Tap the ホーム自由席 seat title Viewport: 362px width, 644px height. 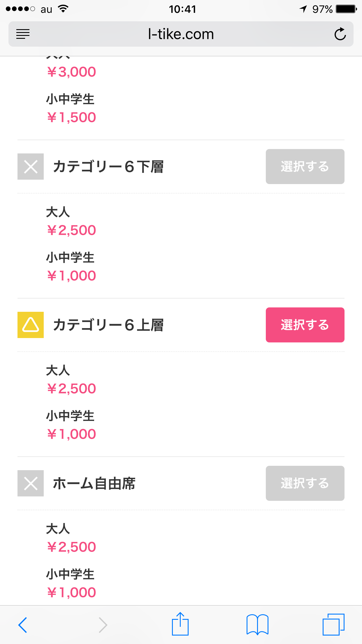click(94, 483)
